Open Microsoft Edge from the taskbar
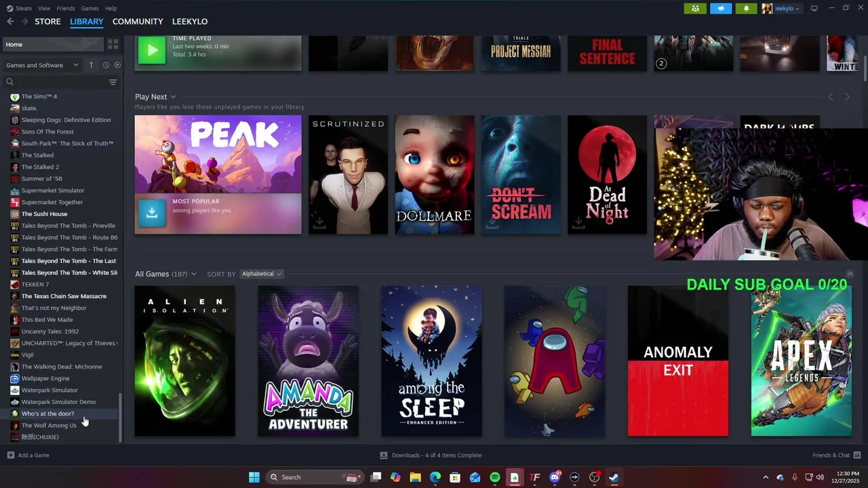868x488 pixels. click(435, 477)
